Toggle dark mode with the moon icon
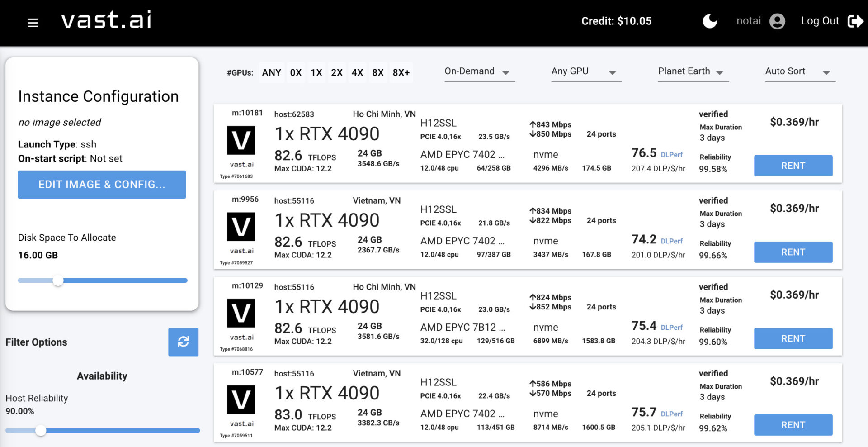Screen dimensions: 868x447 (x=709, y=21)
